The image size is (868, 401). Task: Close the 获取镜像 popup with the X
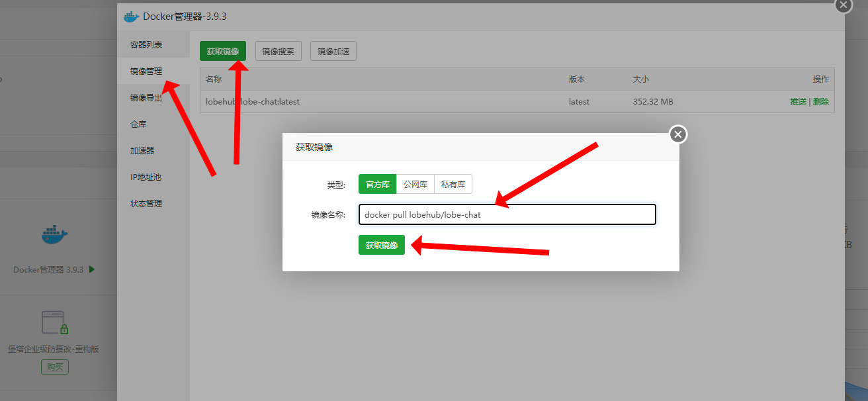pos(678,134)
